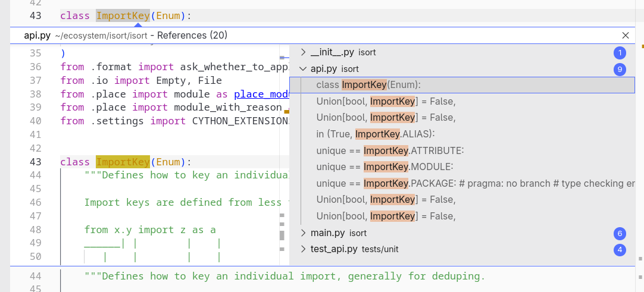This screenshot has height=292, width=644.
Task: Jump to the ImportKey.ATTRIBUTE reference
Action: coord(390,150)
